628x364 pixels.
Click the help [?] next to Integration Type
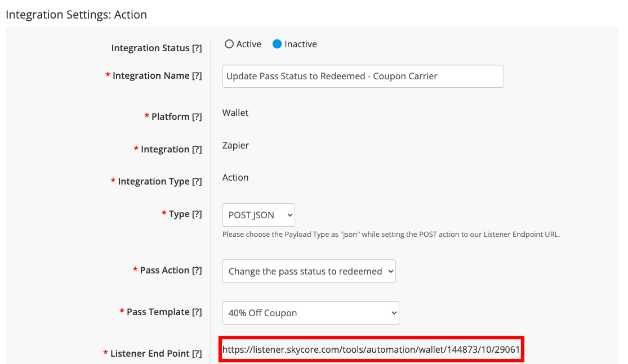click(x=197, y=181)
